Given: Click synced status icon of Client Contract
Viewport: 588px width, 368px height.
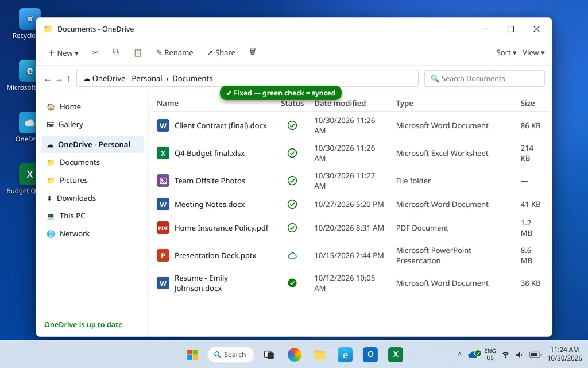Looking at the screenshot, I should (292, 125).
